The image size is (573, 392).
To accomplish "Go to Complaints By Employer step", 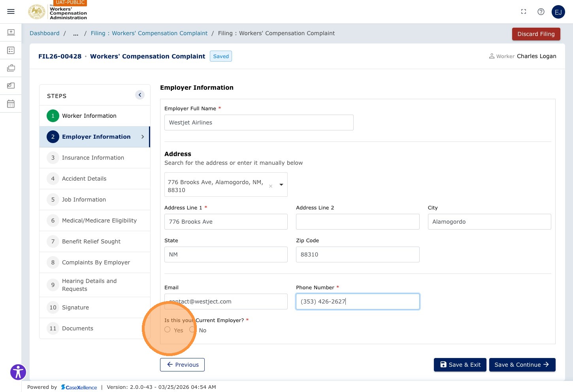I will point(95,262).
